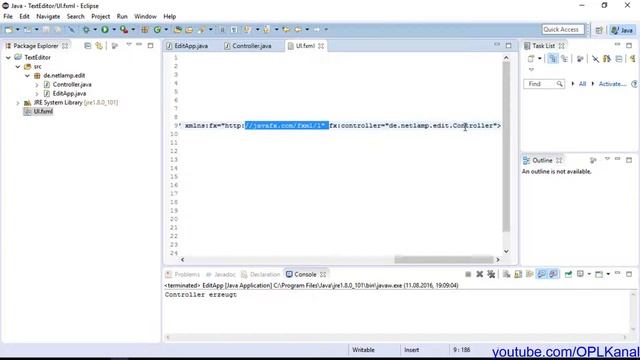This screenshot has height=360, width=640.
Task: Open dropdown arrow next to Run button
Action: click(x=114, y=29)
